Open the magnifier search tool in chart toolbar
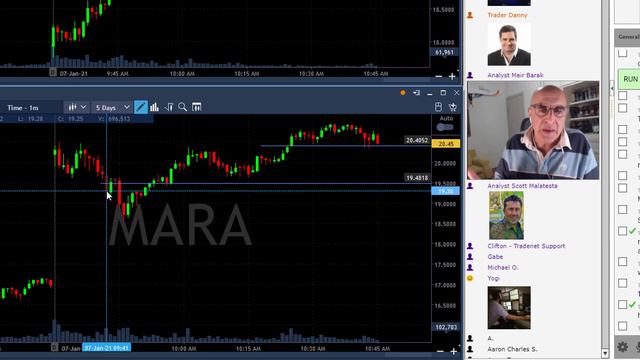 (x=182, y=107)
